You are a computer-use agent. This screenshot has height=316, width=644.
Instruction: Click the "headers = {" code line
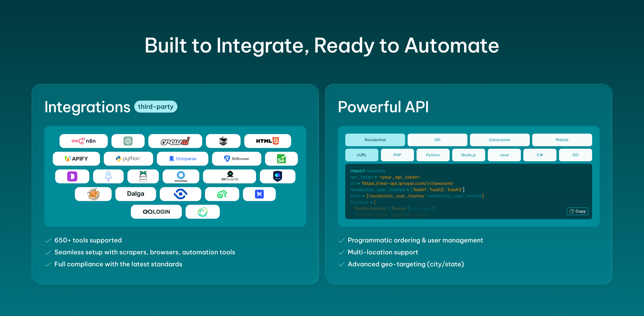pos(363,202)
